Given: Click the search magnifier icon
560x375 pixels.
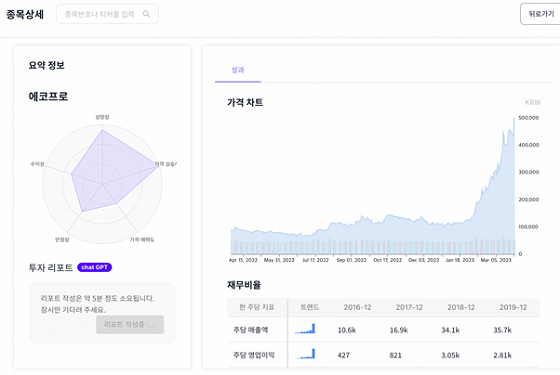Looking at the screenshot, I should pos(146,14).
